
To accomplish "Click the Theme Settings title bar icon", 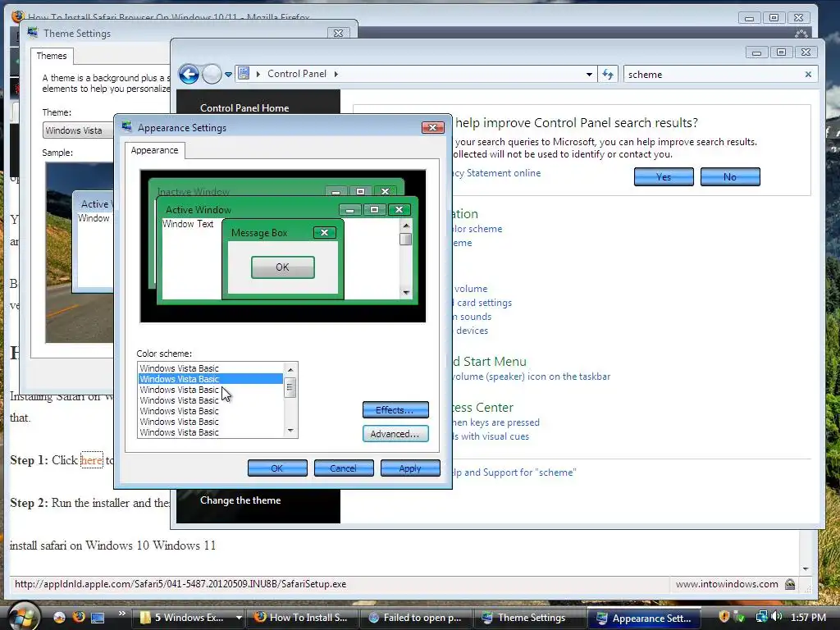I will point(33,33).
